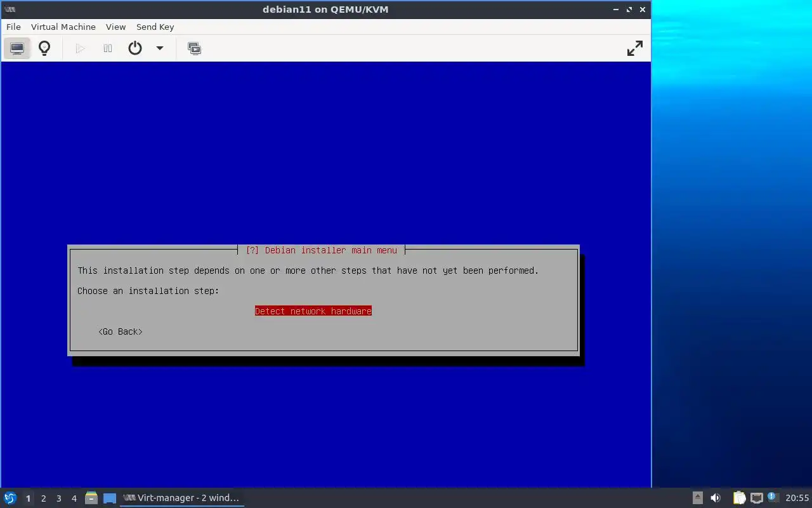Image resolution: width=812 pixels, height=508 pixels.
Task: Click the grayed-out Run virtual machine button
Action: pos(80,48)
